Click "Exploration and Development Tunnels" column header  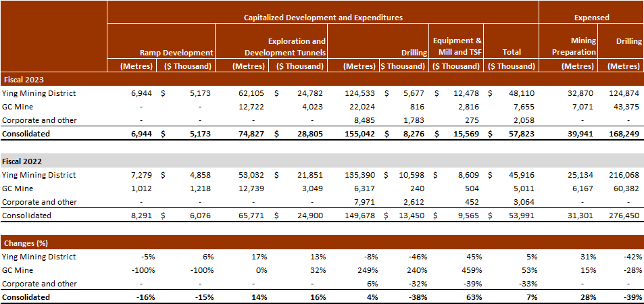tap(297, 47)
